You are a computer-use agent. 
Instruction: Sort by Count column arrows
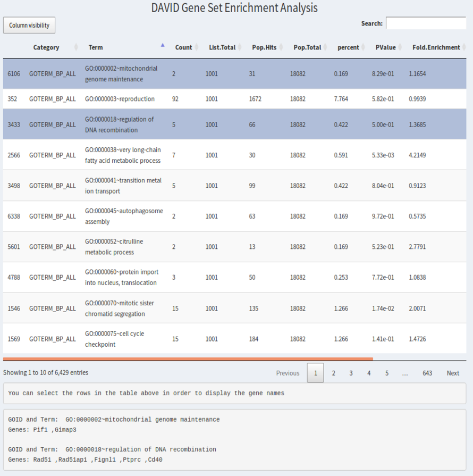[197, 47]
